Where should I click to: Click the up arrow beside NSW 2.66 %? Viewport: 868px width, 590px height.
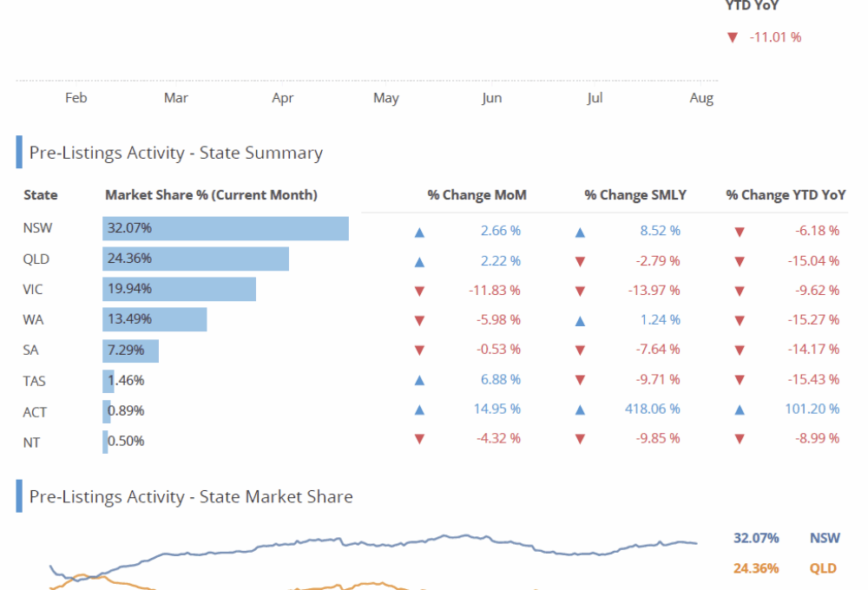coord(419,232)
